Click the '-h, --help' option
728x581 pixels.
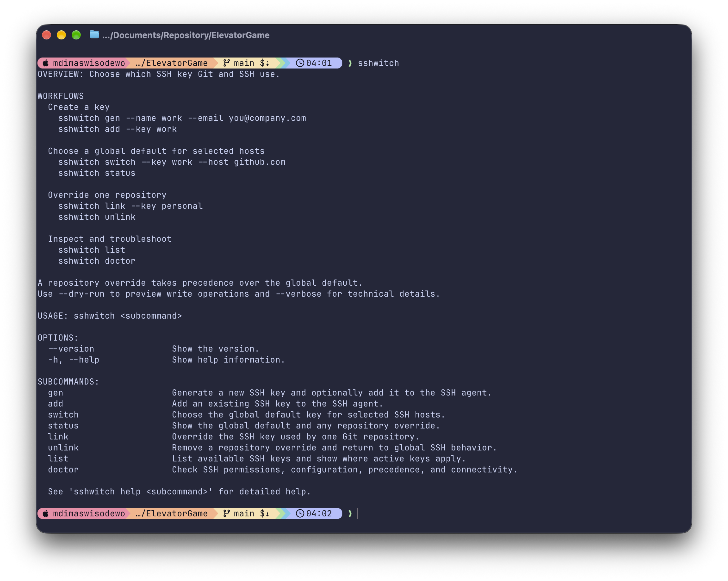(x=74, y=360)
